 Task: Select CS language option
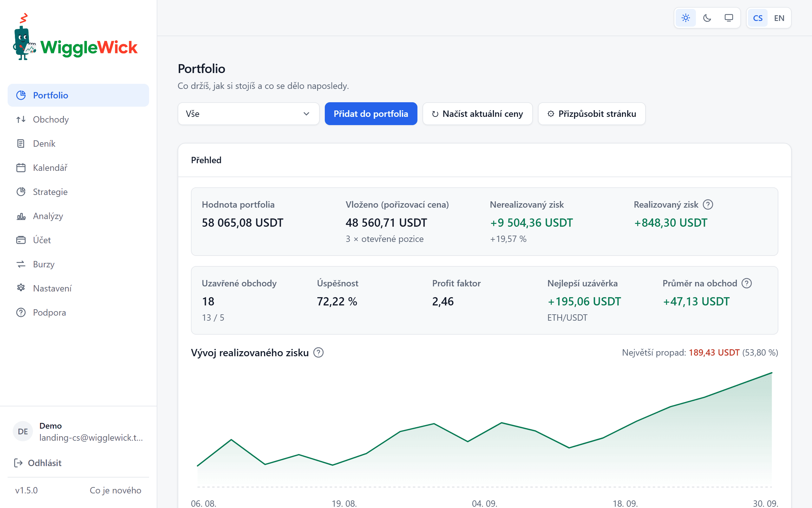(x=758, y=18)
